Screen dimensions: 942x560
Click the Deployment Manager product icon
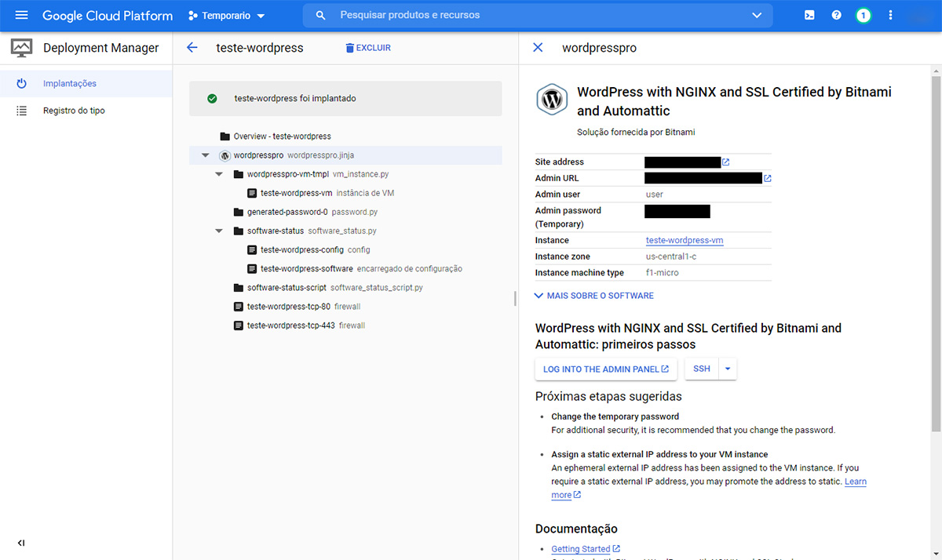pos(21,48)
